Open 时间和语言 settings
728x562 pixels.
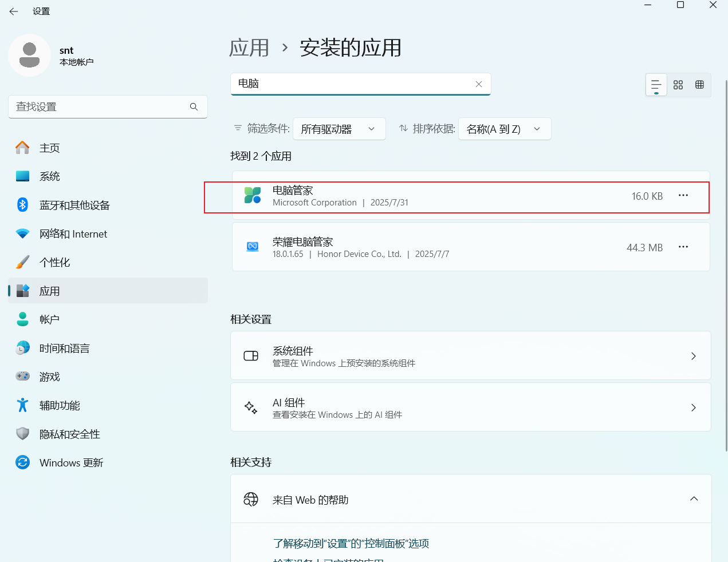pyautogui.click(x=108, y=348)
